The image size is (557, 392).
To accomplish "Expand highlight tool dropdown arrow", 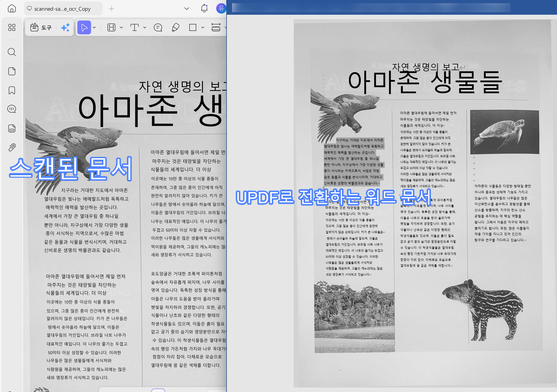I will (121, 27).
